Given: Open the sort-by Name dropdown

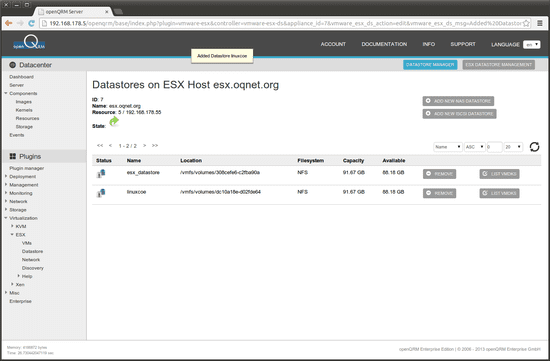Looking at the screenshot, I should [x=448, y=147].
